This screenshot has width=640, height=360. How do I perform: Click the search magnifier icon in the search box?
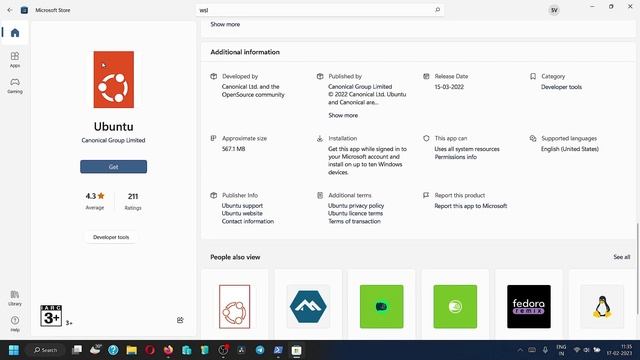coord(437,10)
